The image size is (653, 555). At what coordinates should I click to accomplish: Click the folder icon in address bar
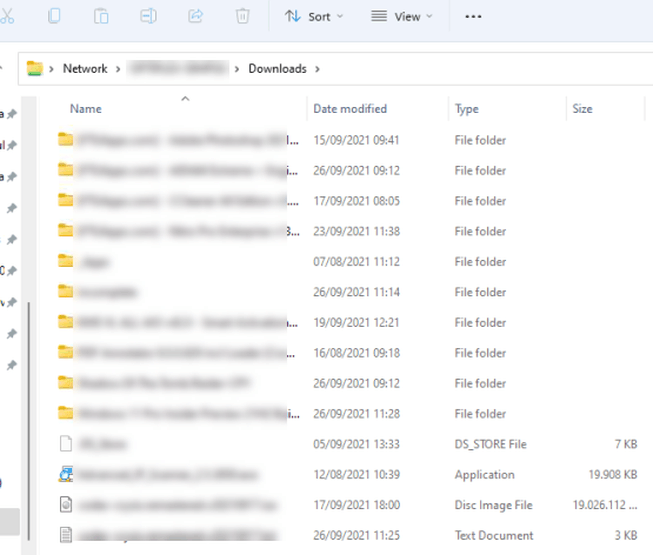coord(35,68)
